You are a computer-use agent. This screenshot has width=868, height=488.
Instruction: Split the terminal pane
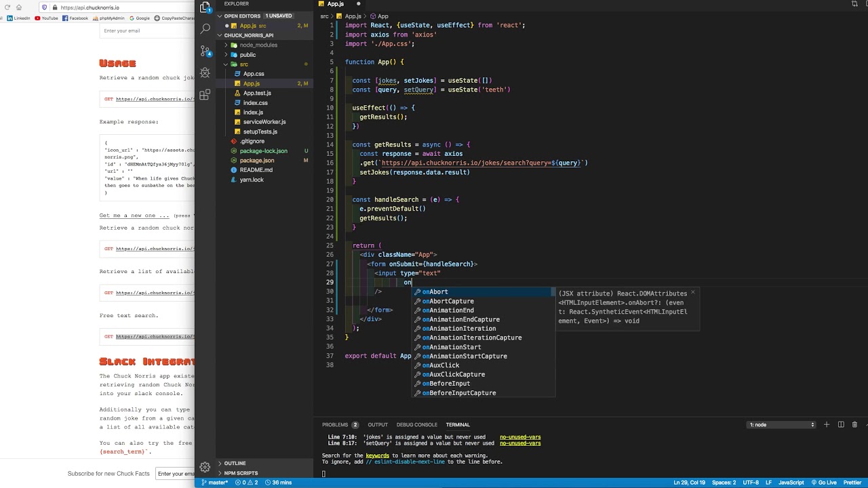click(x=841, y=425)
